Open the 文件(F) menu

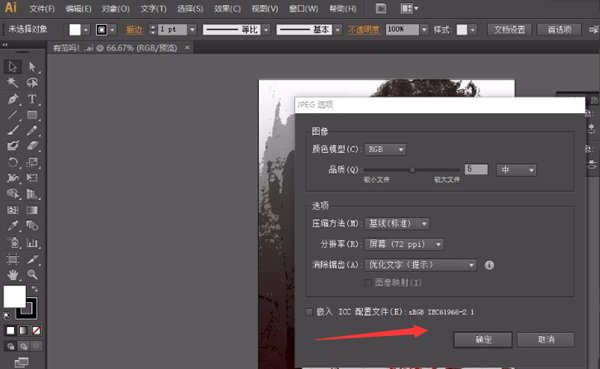point(42,8)
